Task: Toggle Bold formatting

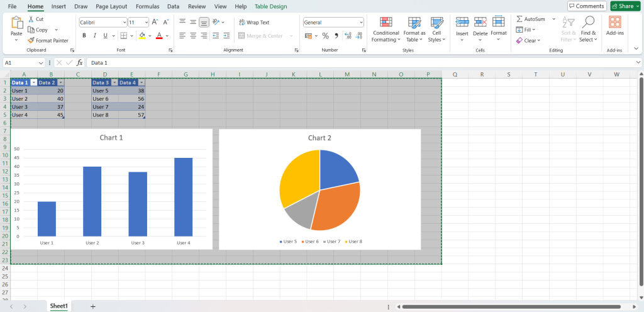Action: (84, 36)
